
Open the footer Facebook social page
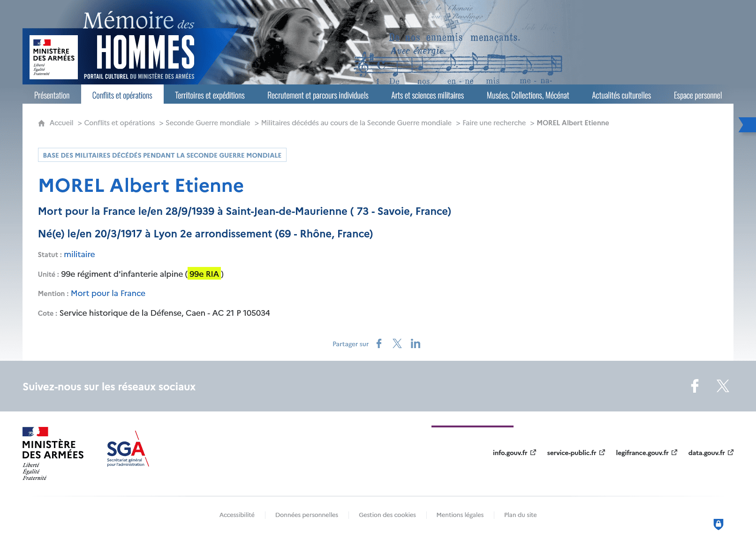click(695, 386)
